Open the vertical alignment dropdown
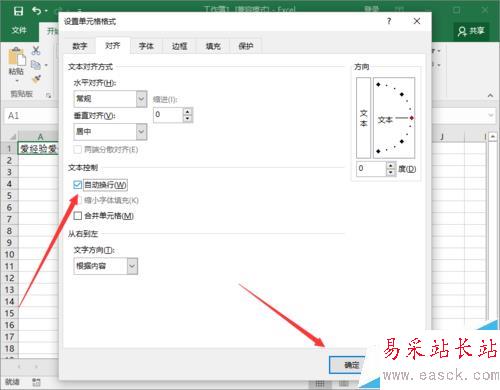This screenshot has height=390, width=500. [141, 132]
